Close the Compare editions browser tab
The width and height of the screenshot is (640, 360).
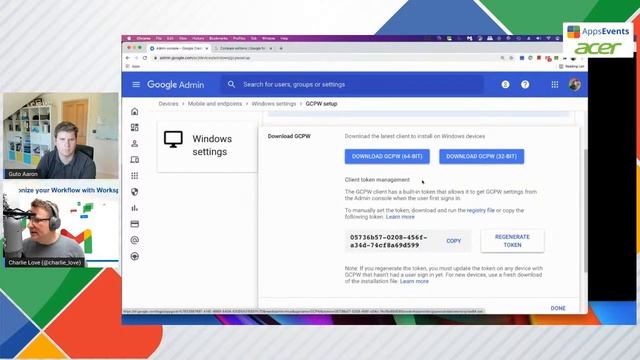coord(271,48)
